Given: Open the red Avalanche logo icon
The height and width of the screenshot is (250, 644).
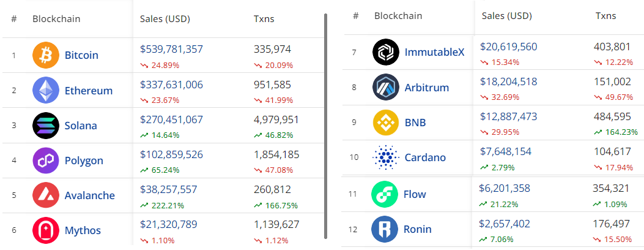Looking at the screenshot, I should 46,195.
